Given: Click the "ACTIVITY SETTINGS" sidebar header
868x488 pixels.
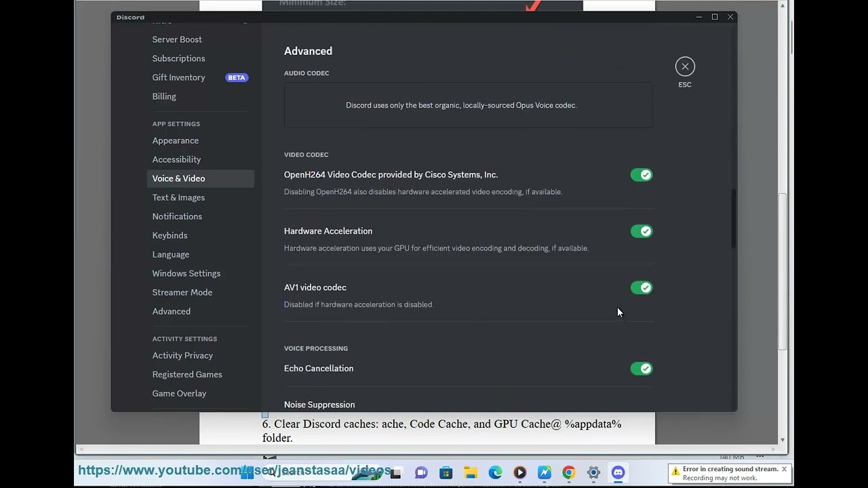Looking at the screenshot, I should point(184,339).
